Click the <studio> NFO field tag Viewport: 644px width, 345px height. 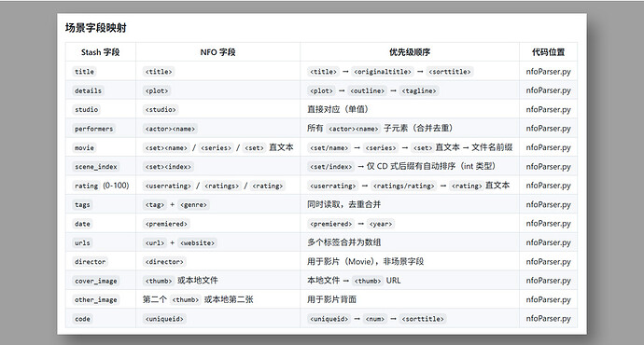161,109
